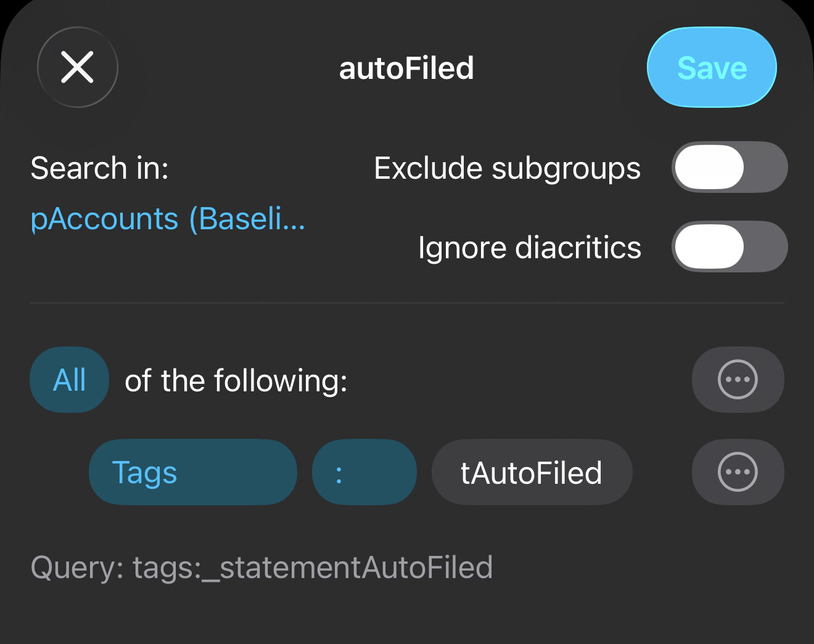Open the pAccounts search location picker
The height and width of the screenshot is (644, 814).
pyautogui.click(x=168, y=219)
